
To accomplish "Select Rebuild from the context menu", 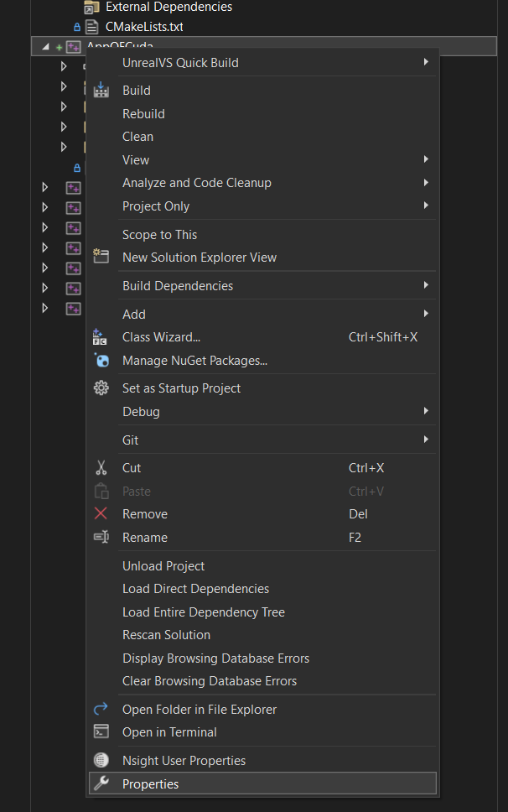I will [143, 114].
